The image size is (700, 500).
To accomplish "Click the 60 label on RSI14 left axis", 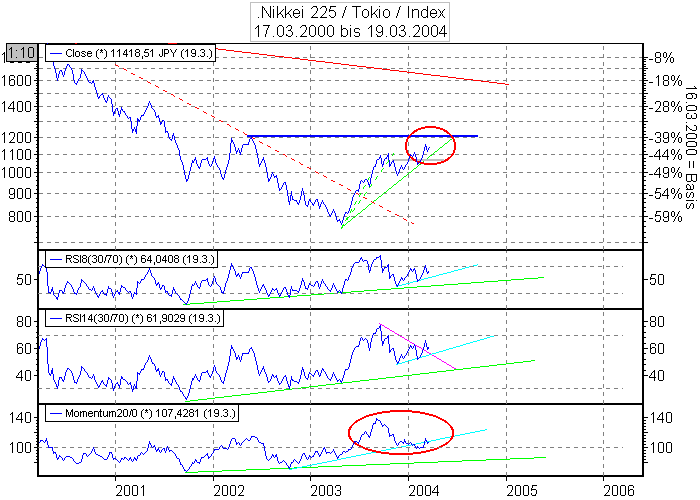I will (24, 349).
